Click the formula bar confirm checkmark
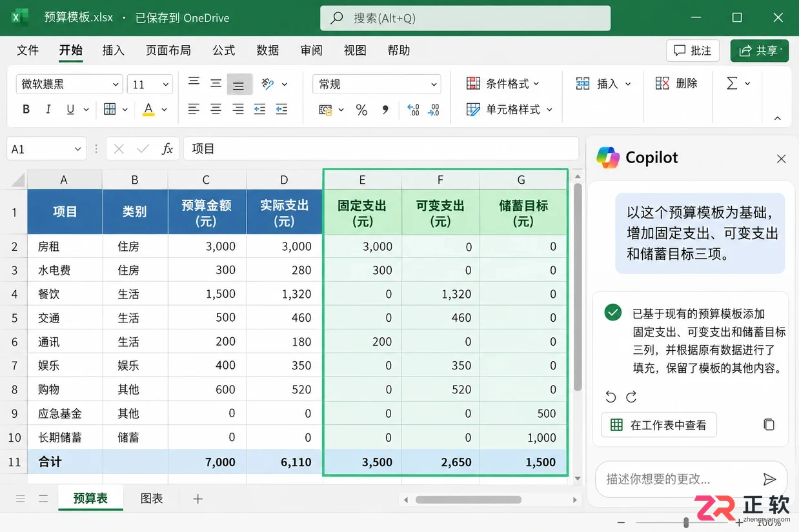 click(143, 149)
